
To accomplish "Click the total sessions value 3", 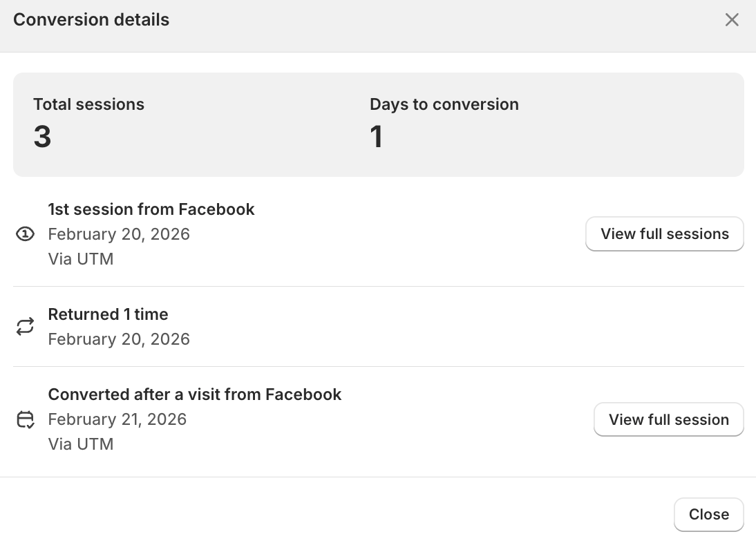I will click(x=42, y=137).
